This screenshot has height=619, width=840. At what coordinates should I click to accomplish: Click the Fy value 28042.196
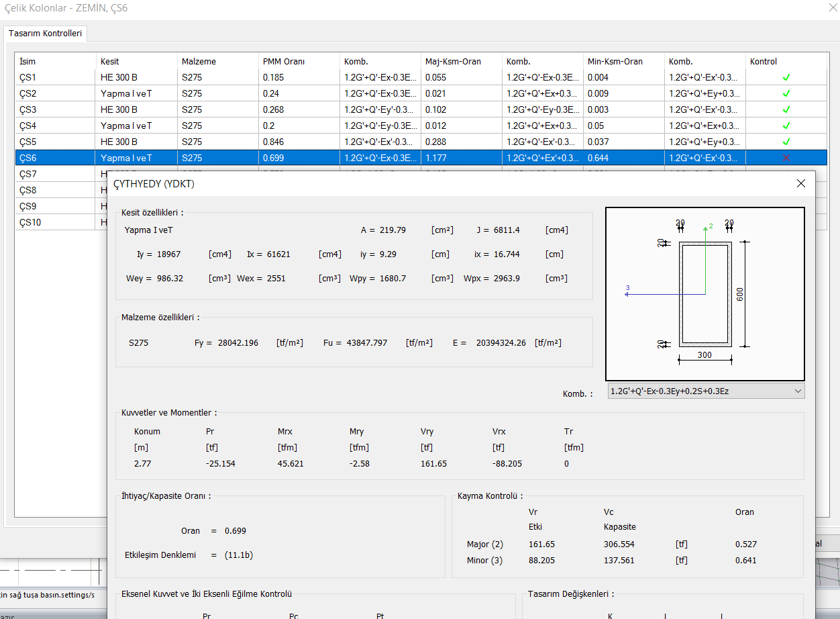(x=238, y=343)
